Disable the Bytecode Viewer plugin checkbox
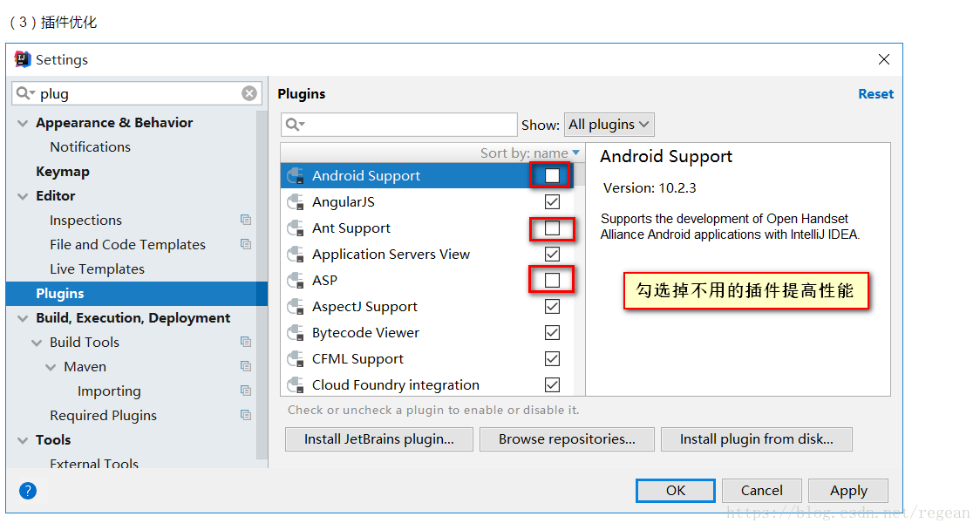980x530 pixels. pyautogui.click(x=552, y=332)
